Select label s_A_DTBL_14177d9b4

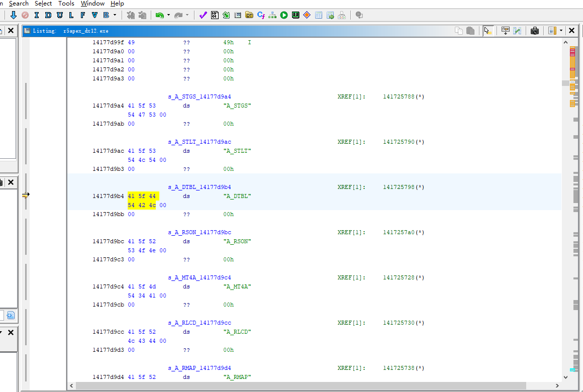coord(200,187)
